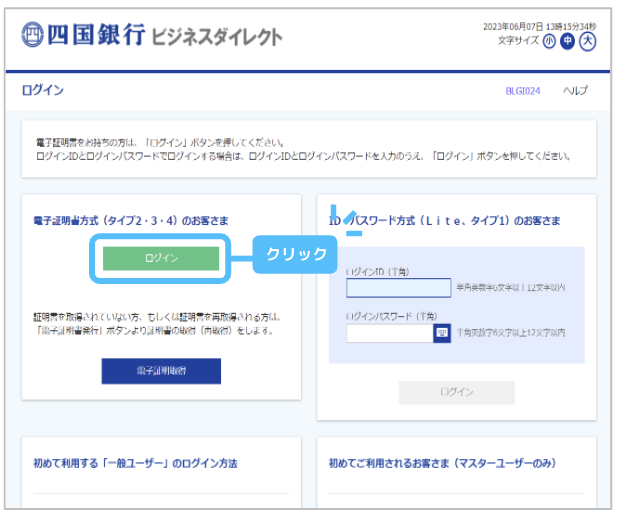Click the note about 証明書を取得されていない方

point(157,324)
